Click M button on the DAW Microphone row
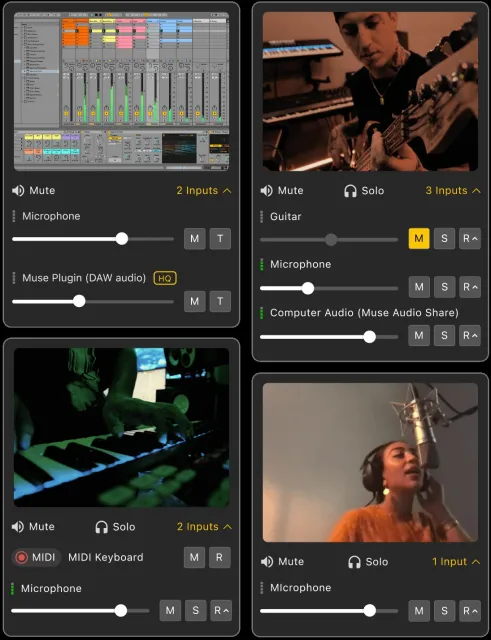This screenshot has width=491, height=640. click(x=195, y=238)
